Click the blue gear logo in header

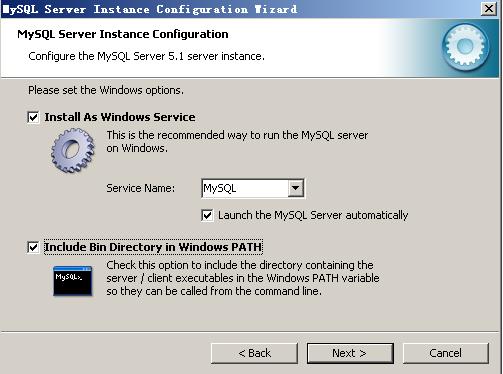pyautogui.click(x=465, y=47)
